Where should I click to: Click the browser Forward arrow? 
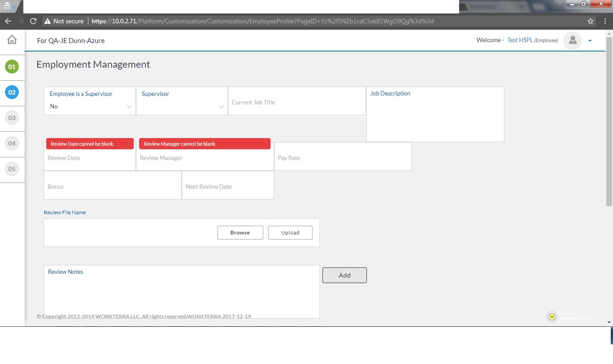[20, 21]
